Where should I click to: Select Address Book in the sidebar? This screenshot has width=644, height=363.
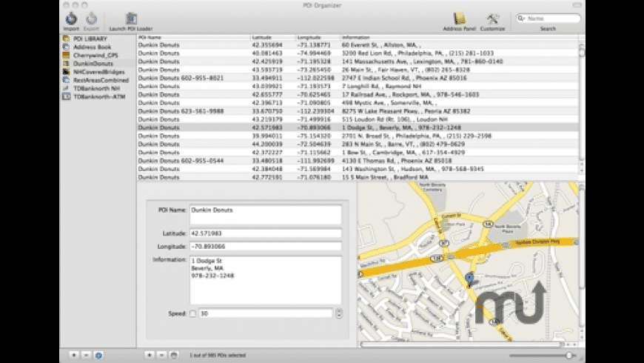click(x=93, y=47)
